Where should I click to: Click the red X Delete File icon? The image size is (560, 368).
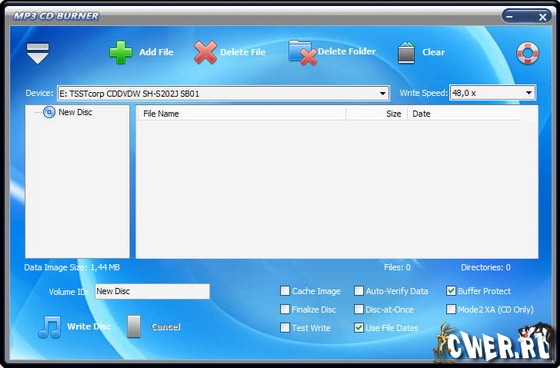tap(205, 53)
